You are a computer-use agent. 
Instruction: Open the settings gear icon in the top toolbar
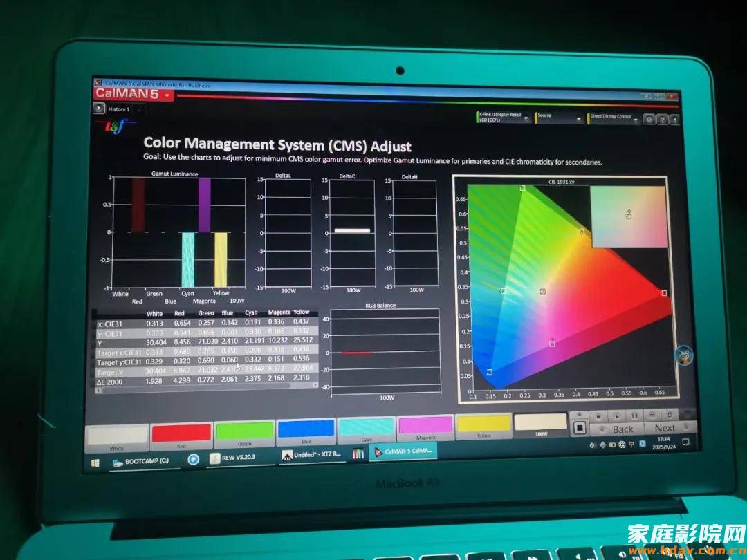(649, 119)
